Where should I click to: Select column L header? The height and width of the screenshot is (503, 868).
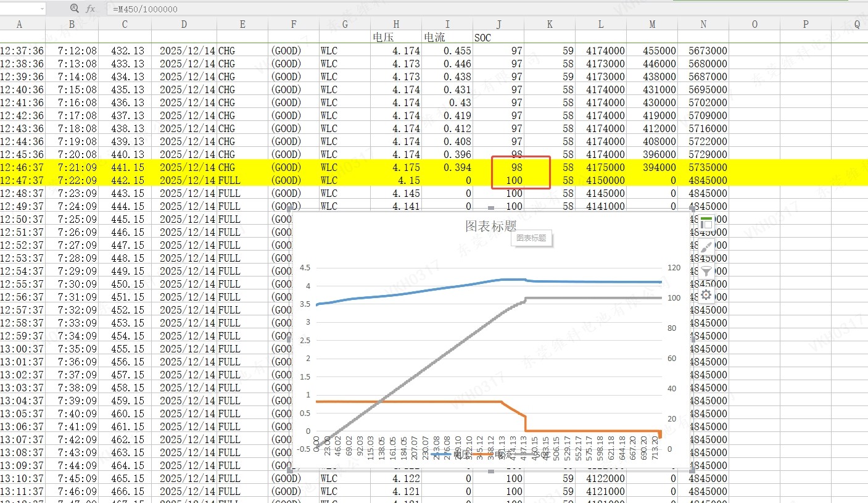(601, 24)
